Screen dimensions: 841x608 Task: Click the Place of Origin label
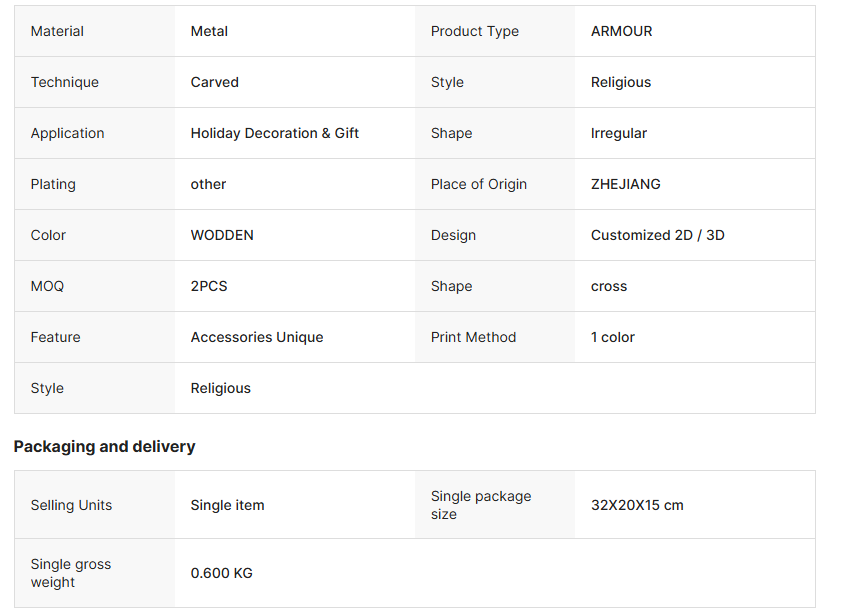click(x=478, y=184)
